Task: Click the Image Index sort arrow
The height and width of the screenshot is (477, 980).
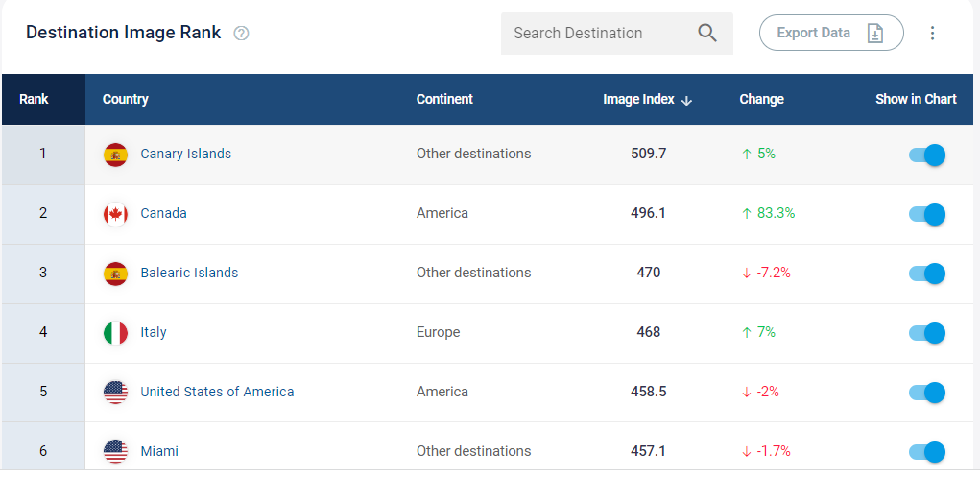Action: [686, 100]
